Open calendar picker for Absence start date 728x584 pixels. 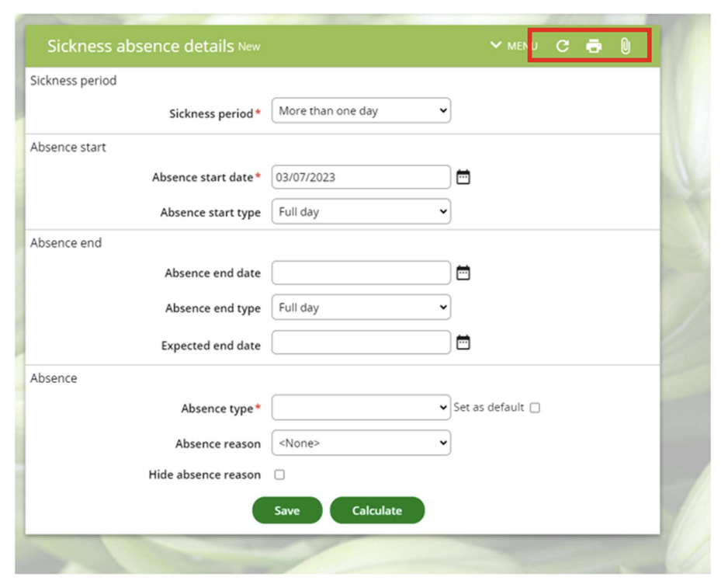tap(463, 177)
